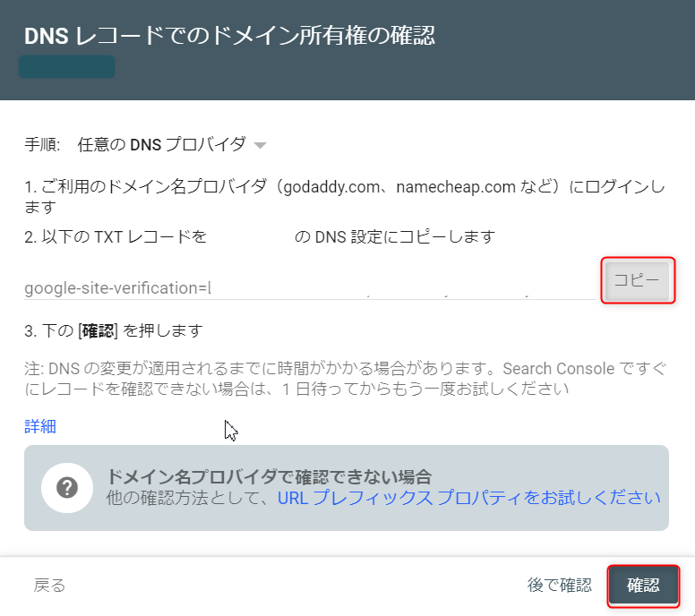Expand the DNS provider dropdown arrow

pos(260,145)
